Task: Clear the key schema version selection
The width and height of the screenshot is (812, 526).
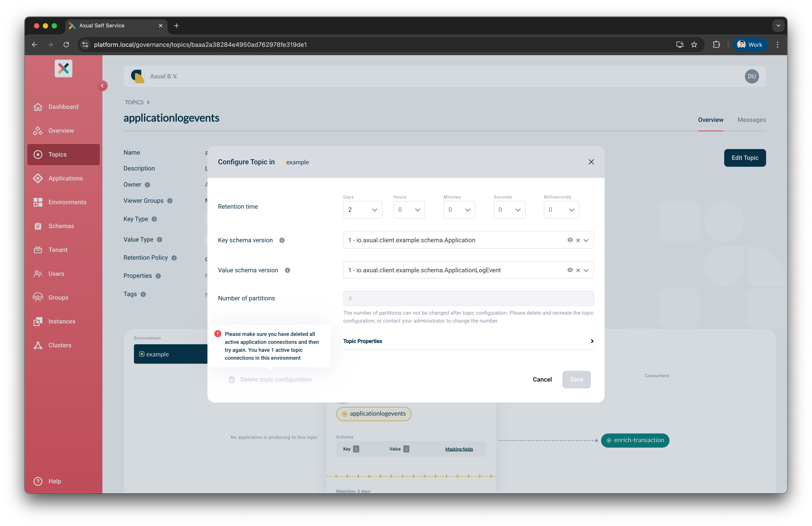Action: [x=579, y=240]
